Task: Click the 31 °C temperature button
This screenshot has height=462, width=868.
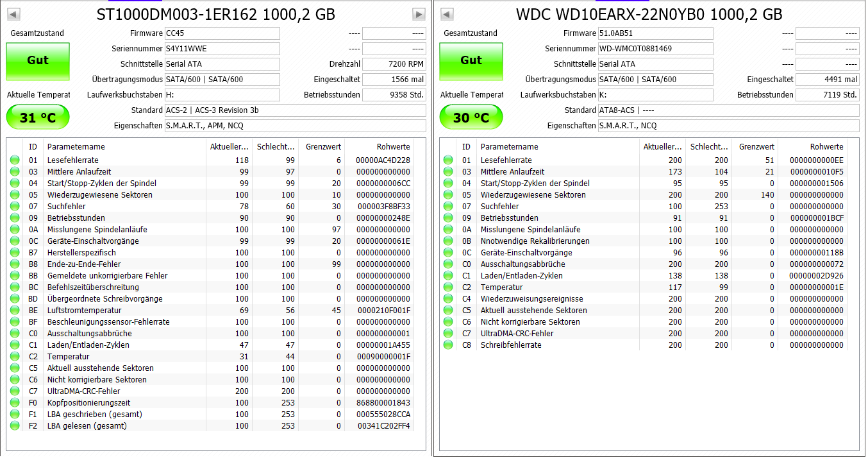Action: (38, 117)
